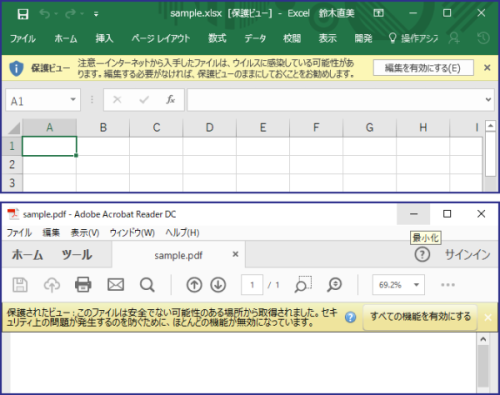Click the Excel history clock icon
Screen dimensions: 500x395
(483, 38)
